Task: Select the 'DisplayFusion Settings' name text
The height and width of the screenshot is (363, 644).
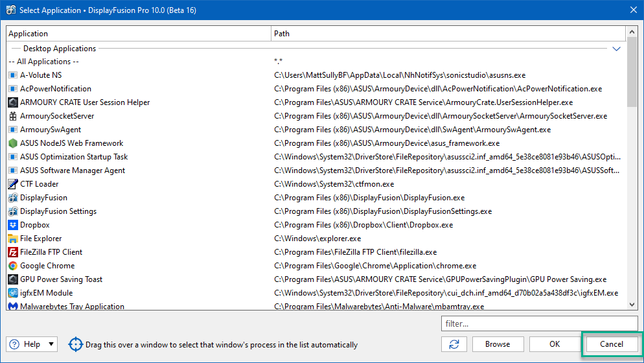Action: click(58, 211)
